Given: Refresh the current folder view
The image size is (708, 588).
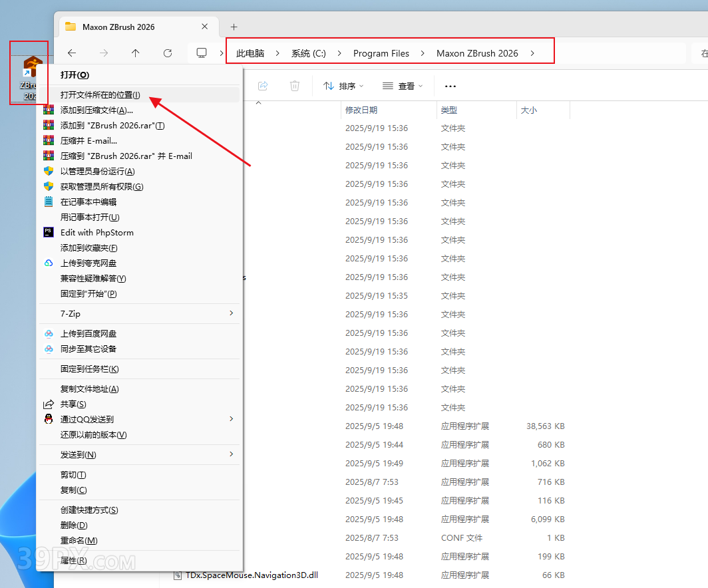Looking at the screenshot, I should click(x=168, y=53).
